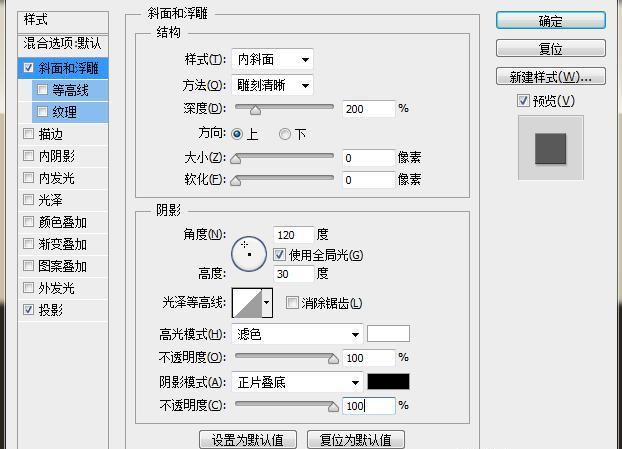Open the 描边 settings by its label
Image resolution: width=622 pixels, height=449 pixels.
coord(51,134)
